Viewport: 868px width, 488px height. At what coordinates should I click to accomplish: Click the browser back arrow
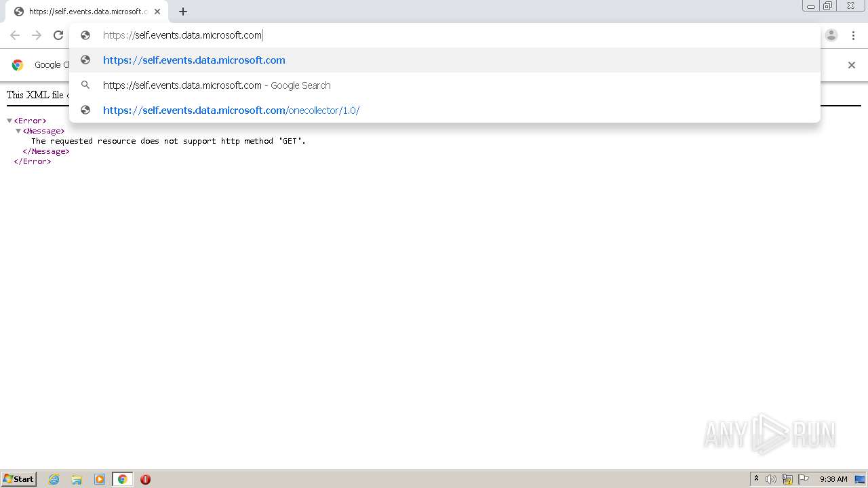(x=15, y=35)
